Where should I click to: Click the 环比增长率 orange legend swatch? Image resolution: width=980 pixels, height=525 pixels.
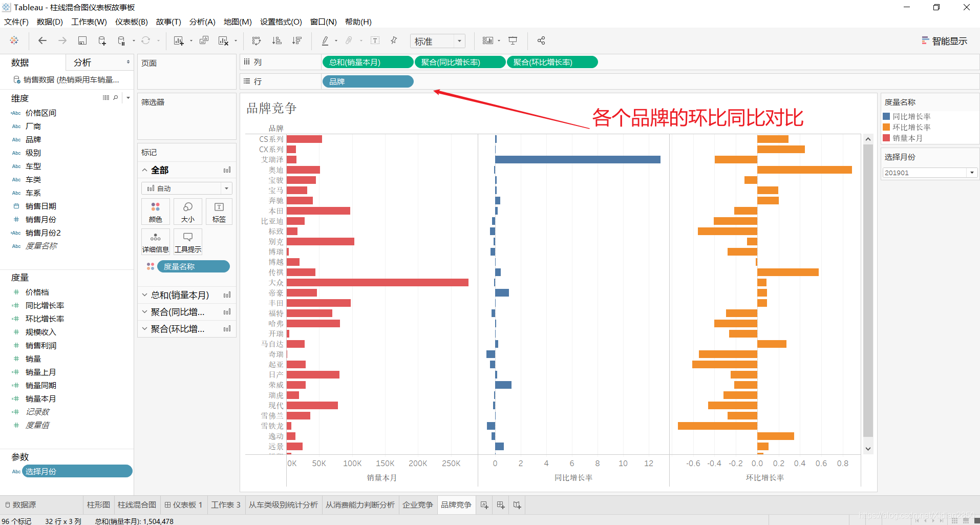(886, 127)
